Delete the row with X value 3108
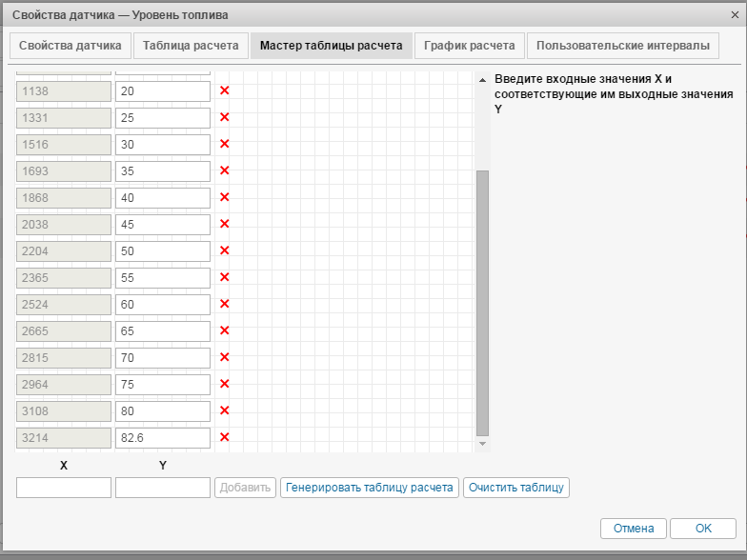The image size is (747, 560). (225, 410)
